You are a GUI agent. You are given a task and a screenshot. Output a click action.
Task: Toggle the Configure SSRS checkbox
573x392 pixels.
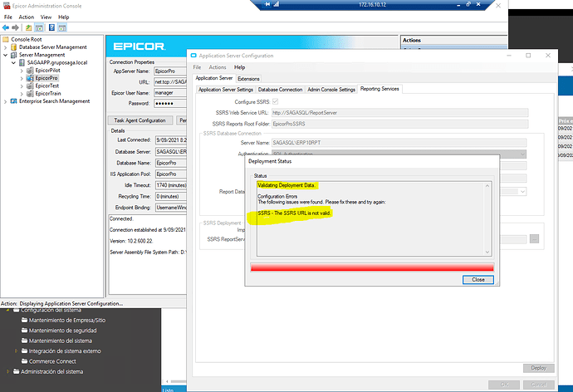[275, 101]
